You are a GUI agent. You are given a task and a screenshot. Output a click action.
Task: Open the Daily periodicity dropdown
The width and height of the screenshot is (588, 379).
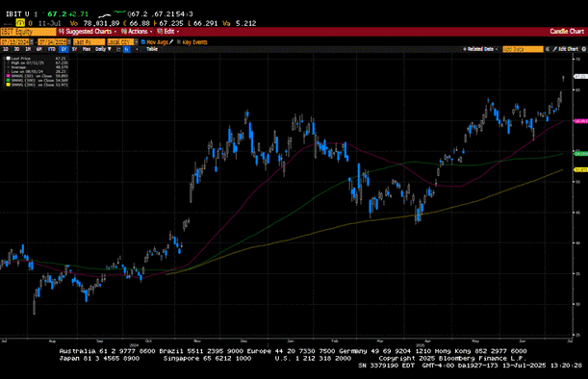[x=103, y=49]
